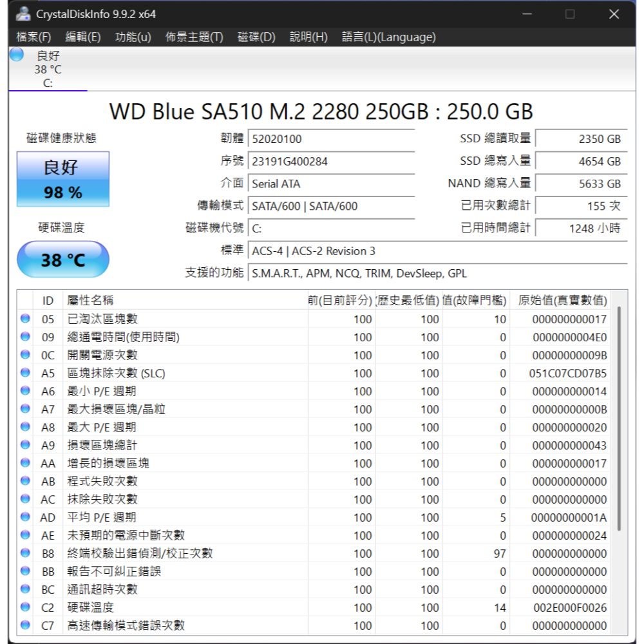Click the 原始值(真實數值) column header
The height and width of the screenshot is (644, 644).
(x=560, y=300)
